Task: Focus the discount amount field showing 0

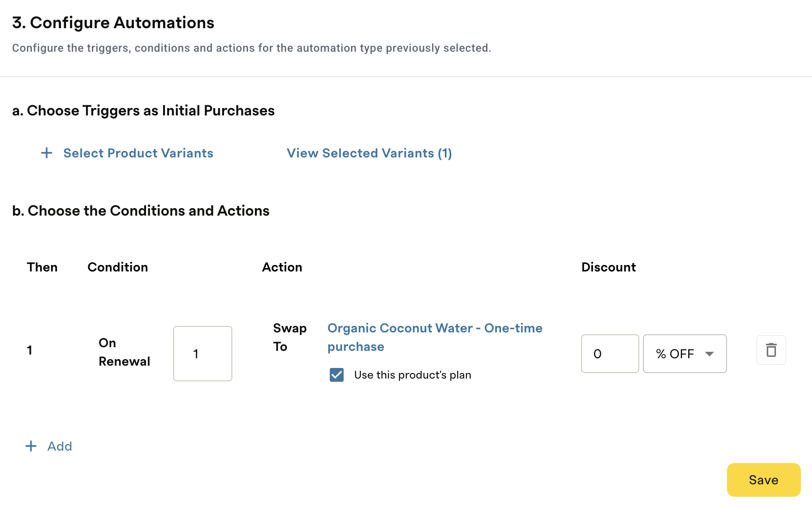Action: click(x=610, y=354)
